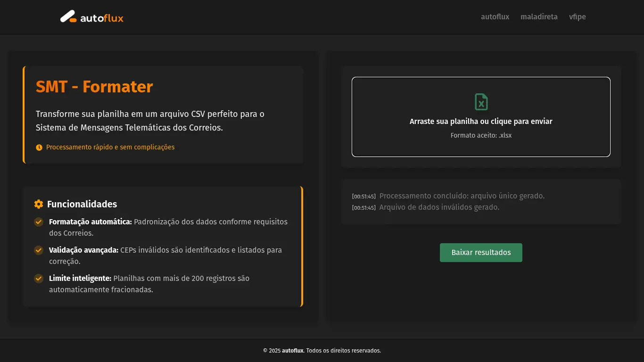
Task: Click the 'Baixar resultados' button
Action: (x=481, y=253)
